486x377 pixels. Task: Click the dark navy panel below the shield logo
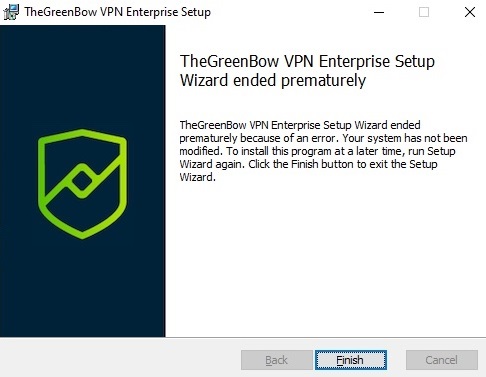pos(82,288)
